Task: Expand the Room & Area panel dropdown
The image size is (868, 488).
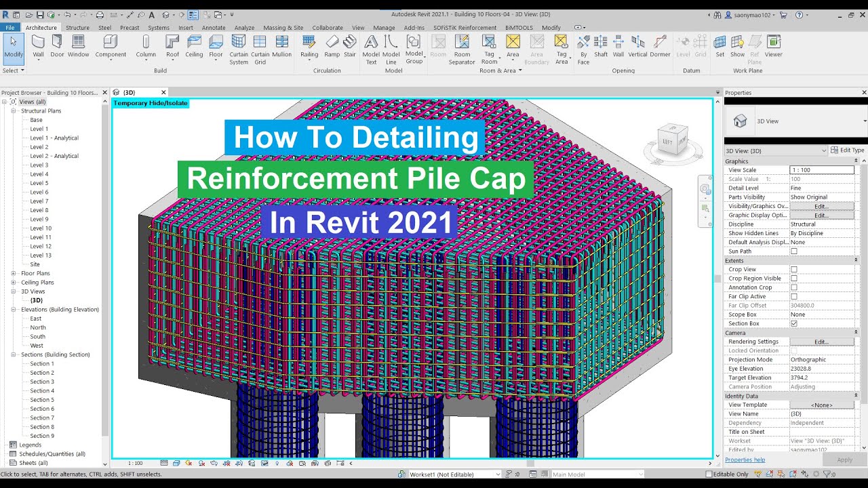Action: (501, 70)
